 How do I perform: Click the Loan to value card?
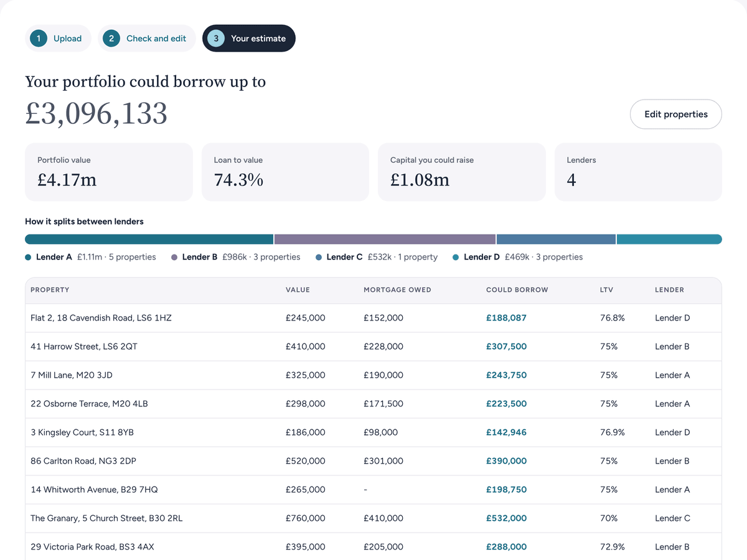click(285, 172)
